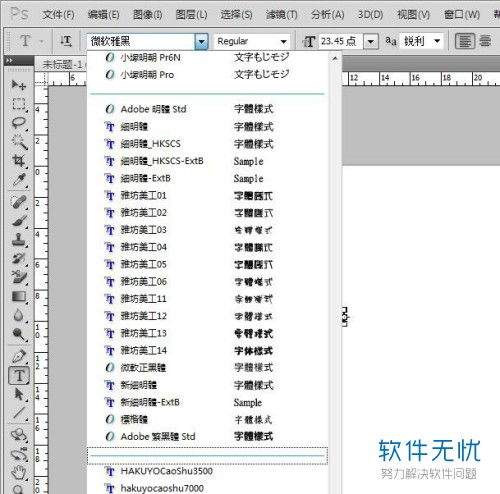Select the Lasso tool
The height and width of the screenshot is (494, 500).
[x=19, y=123]
